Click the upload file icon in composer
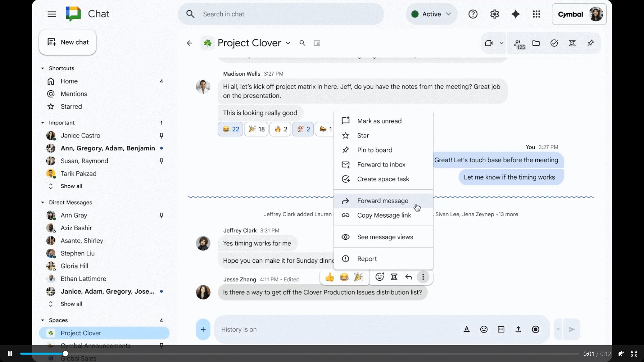The width and height of the screenshot is (644, 362). 518,329
